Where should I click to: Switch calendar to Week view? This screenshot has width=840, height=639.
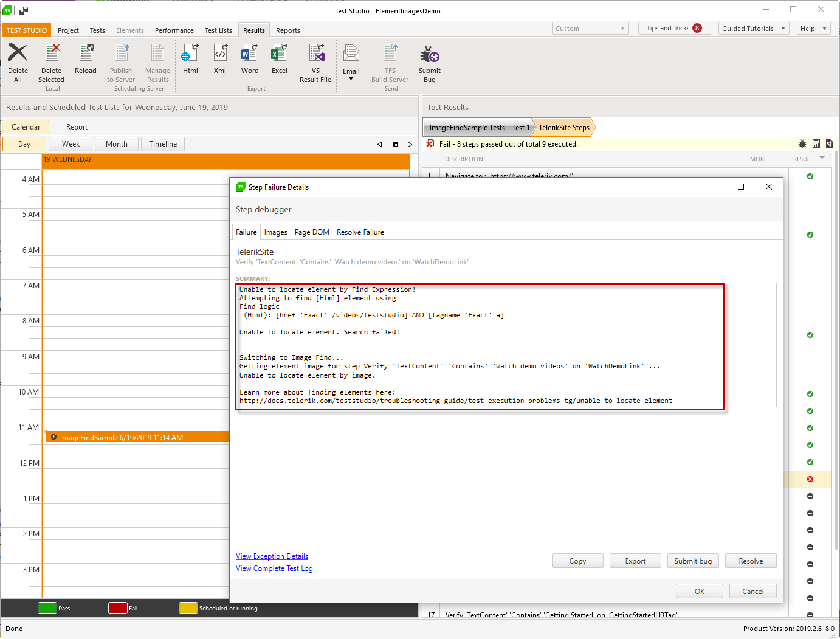click(x=71, y=144)
